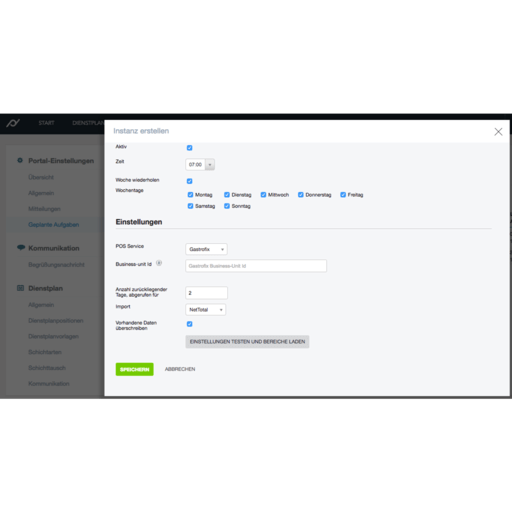The image size is (512, 512).
Task: Select Geplante Aufgaben in the sidebar
Action: point(54,225)
